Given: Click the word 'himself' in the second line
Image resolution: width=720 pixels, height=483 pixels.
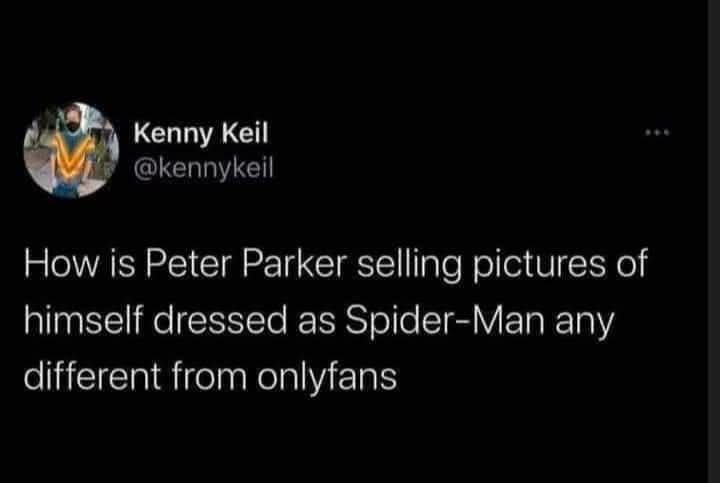Looking at the screenshot, I should pos(84,320).
